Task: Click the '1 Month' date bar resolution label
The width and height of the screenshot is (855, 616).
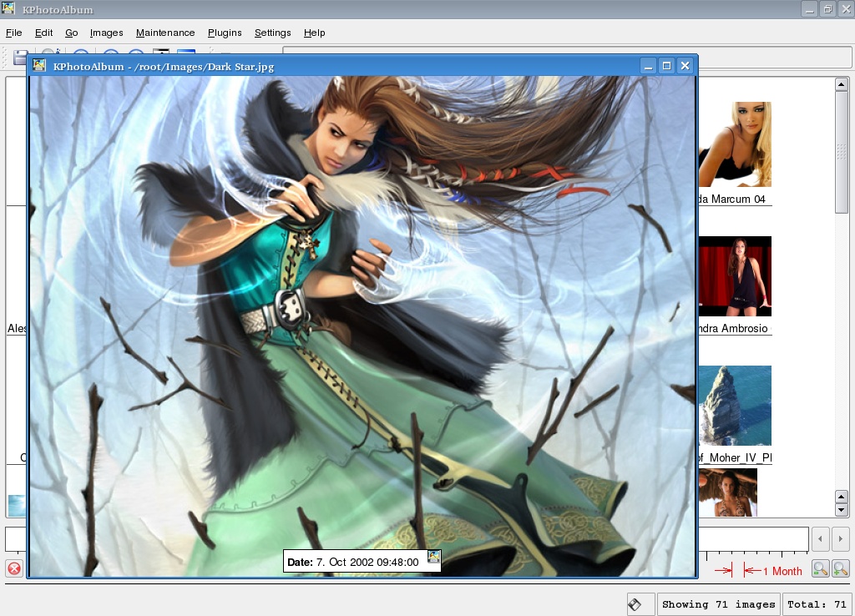Action: point(782,571)
